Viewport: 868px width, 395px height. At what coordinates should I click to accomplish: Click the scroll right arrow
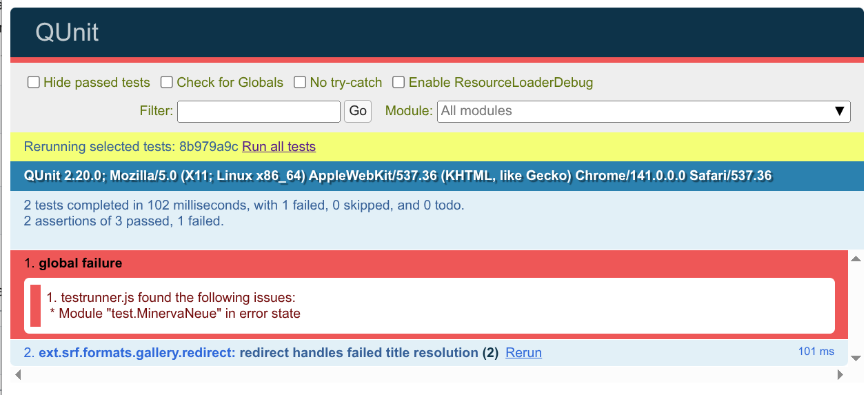tap(840, 375)
